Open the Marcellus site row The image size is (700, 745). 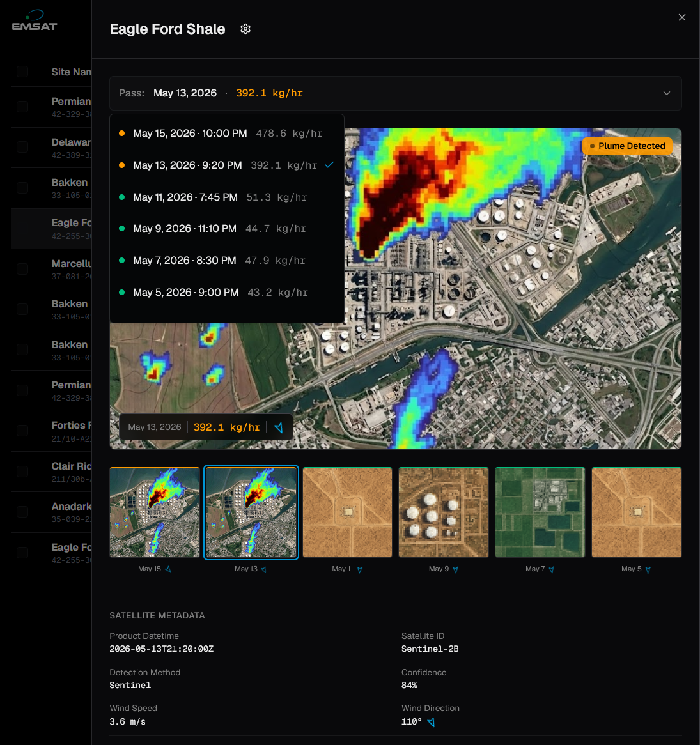click(51, 269)
